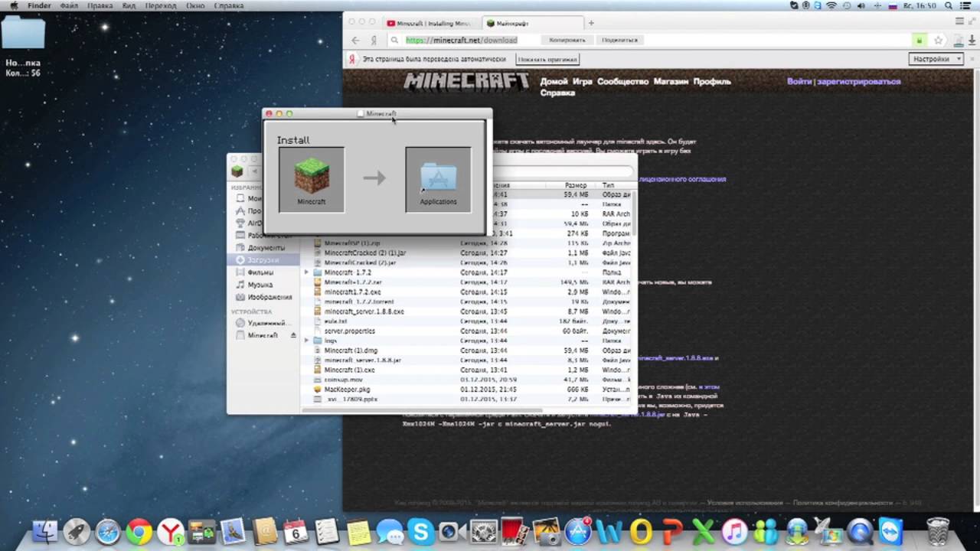
Task: Expand the Minecraft 1.7.2 folder in Finder
Action: click(307, 272)
